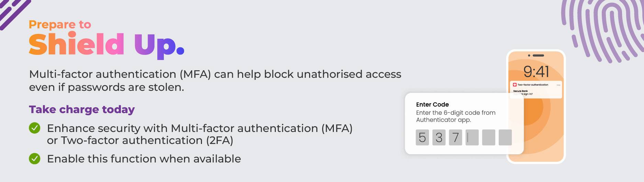644x182 pixels.
Task: Click the green checkmark beside Enhance security
Action: [x=34, y=128]
